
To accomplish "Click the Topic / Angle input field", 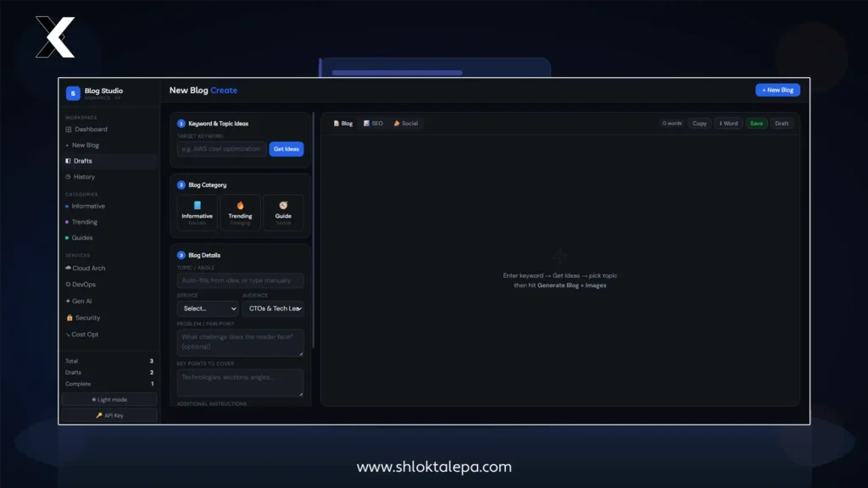I will click(x=240, y=280).
